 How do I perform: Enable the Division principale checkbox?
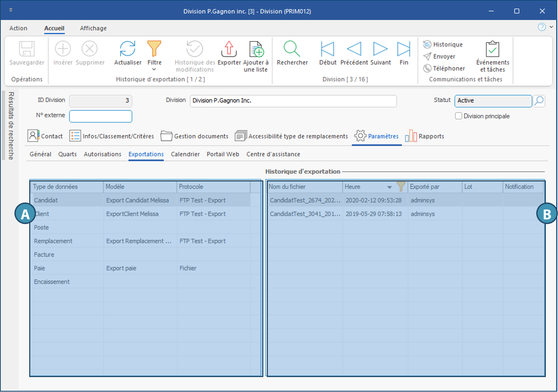pos(459,116)
